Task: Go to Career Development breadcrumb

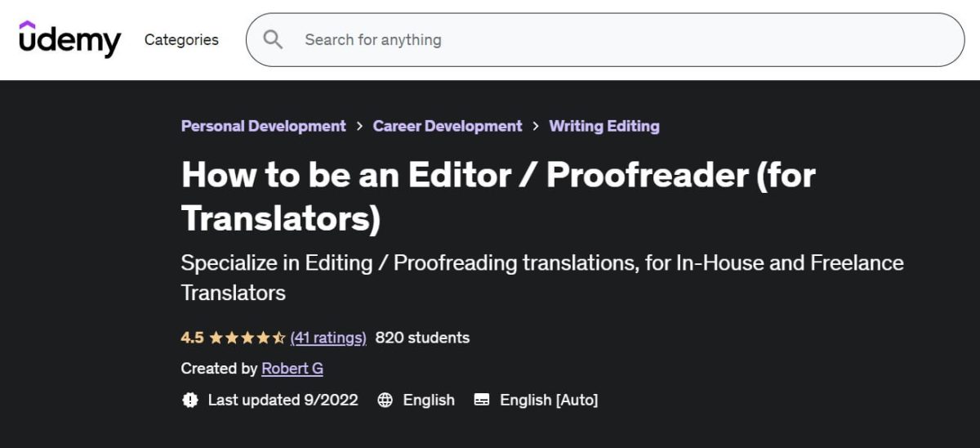Action: [448, 126]
